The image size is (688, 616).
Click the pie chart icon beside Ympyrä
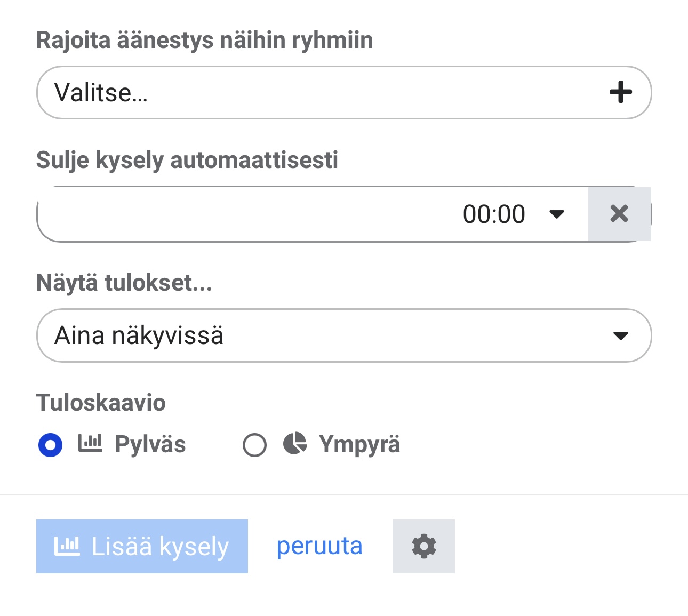coord(295,444)
